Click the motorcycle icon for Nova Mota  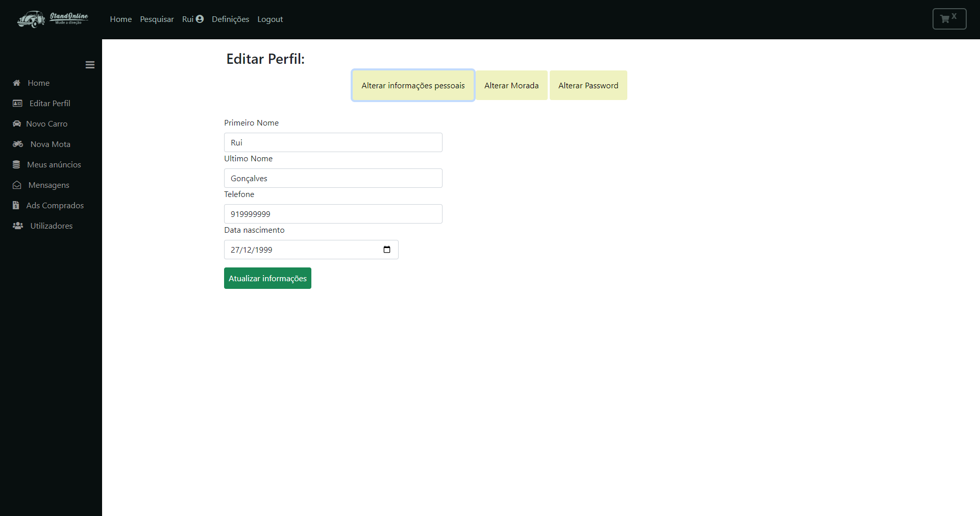point(18,144)
